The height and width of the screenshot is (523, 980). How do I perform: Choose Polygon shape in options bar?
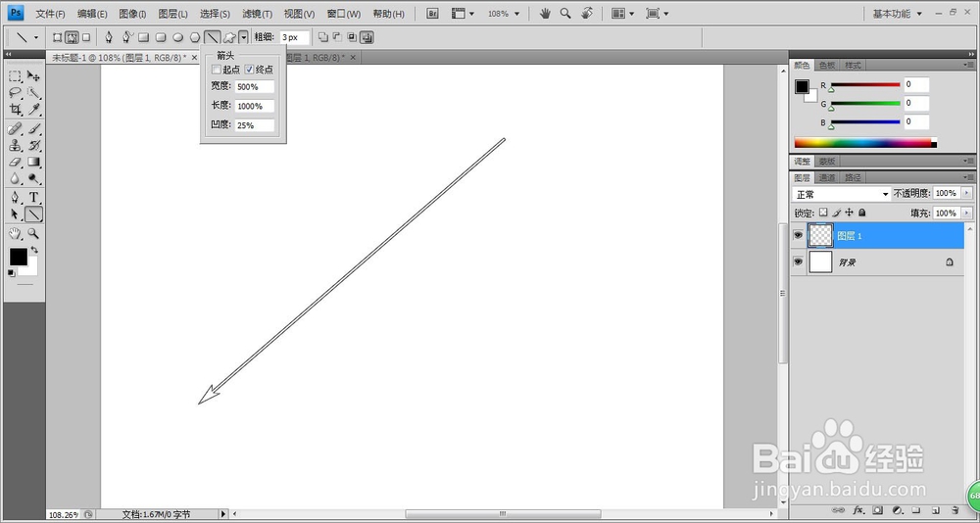point(194,37)
